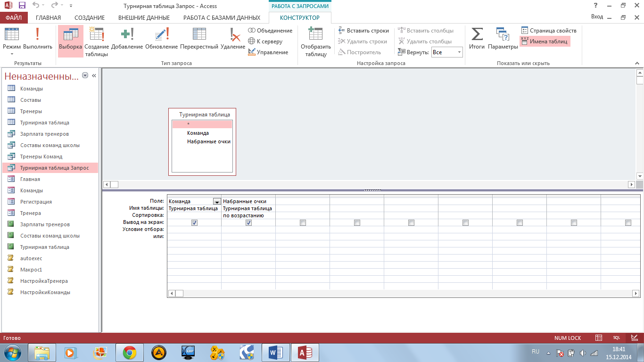The height and width of the screenshot is (362, 644).
Task: Open Google Chrome from taskbar
Action: (x=129, y=353)
